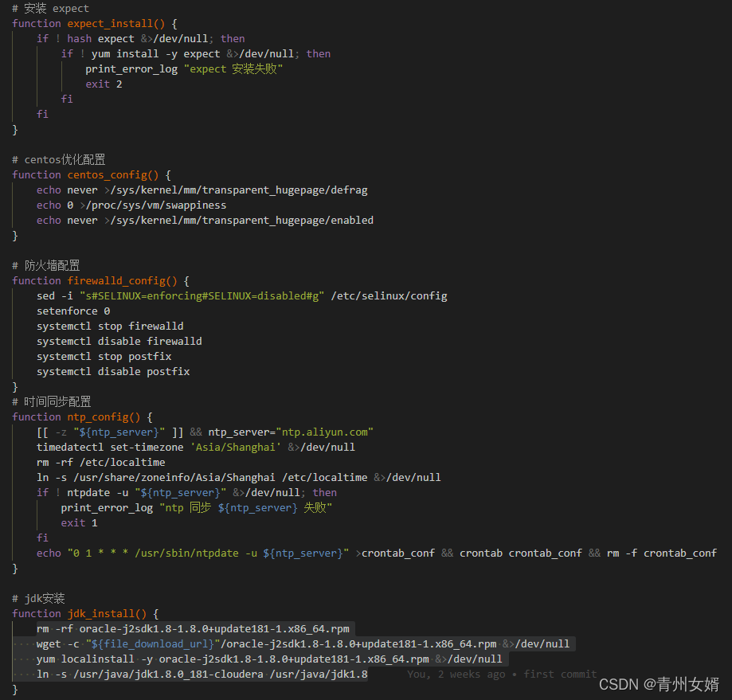Viewport: 732px width, 700px height.
Task: Click the string "ntp.aliyun.com"
Action: click(x=325, y=432)
